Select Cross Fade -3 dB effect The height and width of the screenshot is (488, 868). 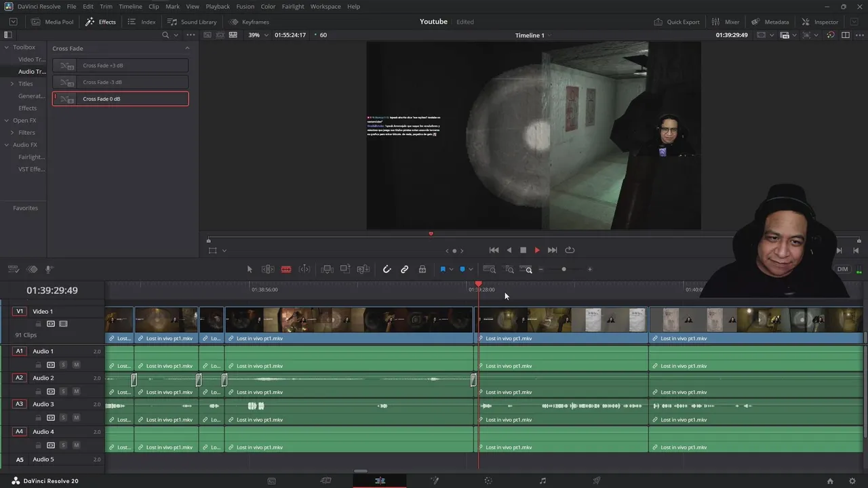pyautogui.click(x=120, y=82)
